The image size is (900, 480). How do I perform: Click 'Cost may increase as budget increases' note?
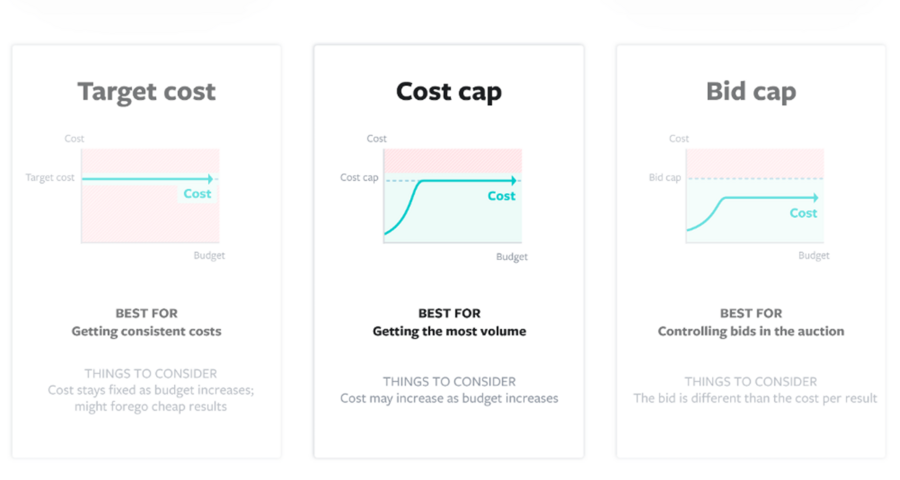point(449,398)
